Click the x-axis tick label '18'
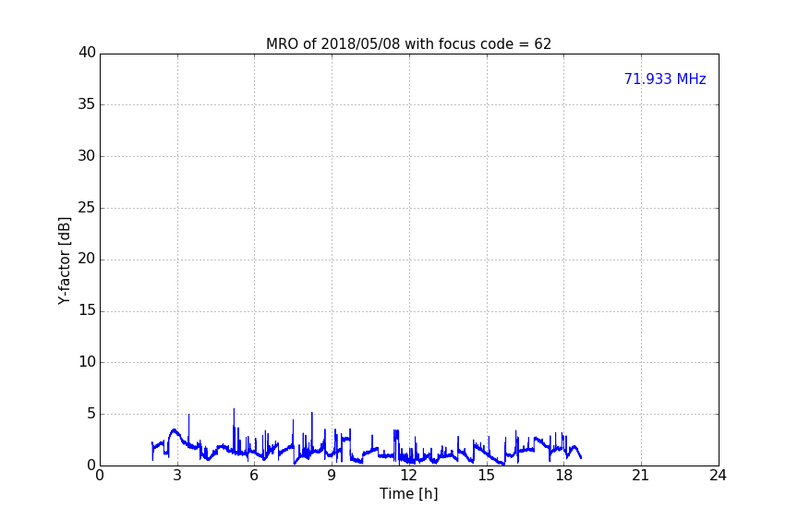Image resolution: width=798 pixels, height=532 pixels. 563,476
